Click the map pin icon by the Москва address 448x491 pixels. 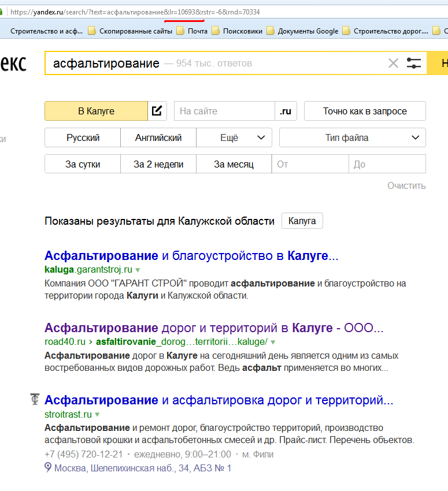48,467
